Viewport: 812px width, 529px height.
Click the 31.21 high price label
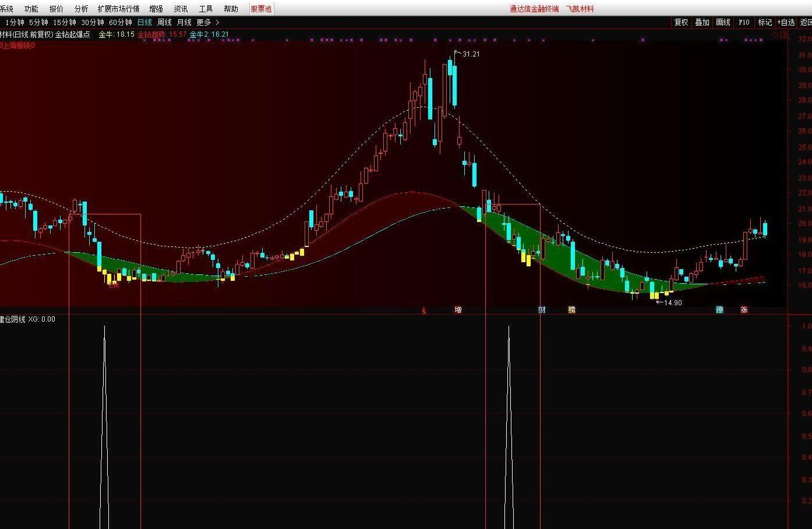[471, 54]
